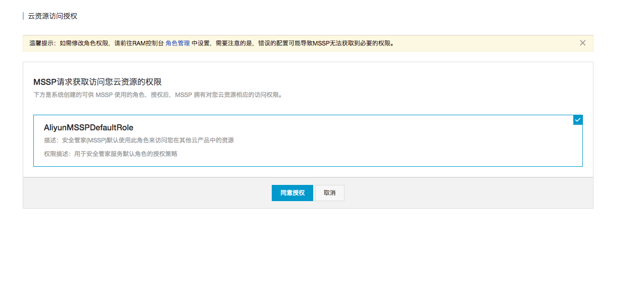Click the 权限描述 line in role card

pyautogui.click(x=111, y=154)
